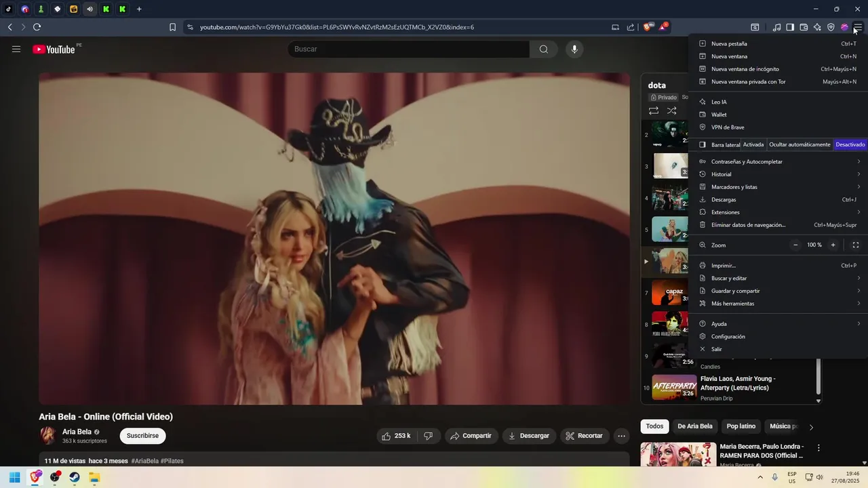Open YouTube guide hamburger menu

pos(16,49)
